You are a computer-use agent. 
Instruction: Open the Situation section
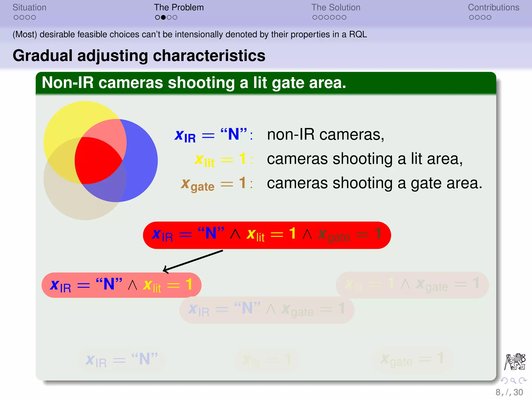[29, 7]
